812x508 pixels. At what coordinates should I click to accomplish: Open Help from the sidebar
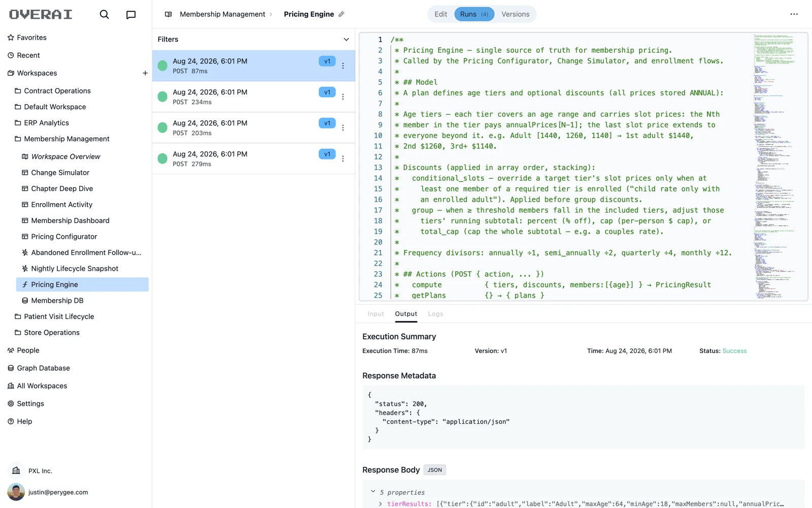24,422
